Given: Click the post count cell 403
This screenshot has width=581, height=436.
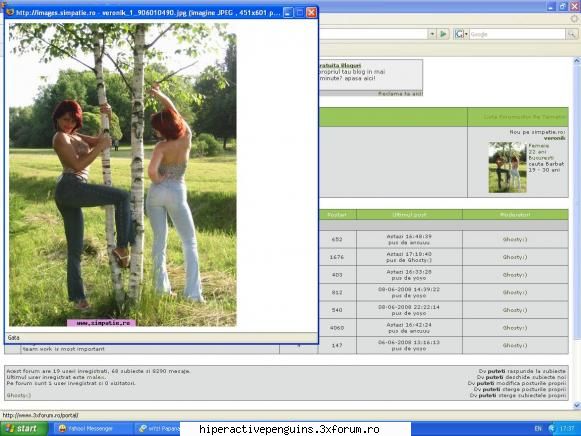Looking at the screenshot, I should tap(337, 275).
